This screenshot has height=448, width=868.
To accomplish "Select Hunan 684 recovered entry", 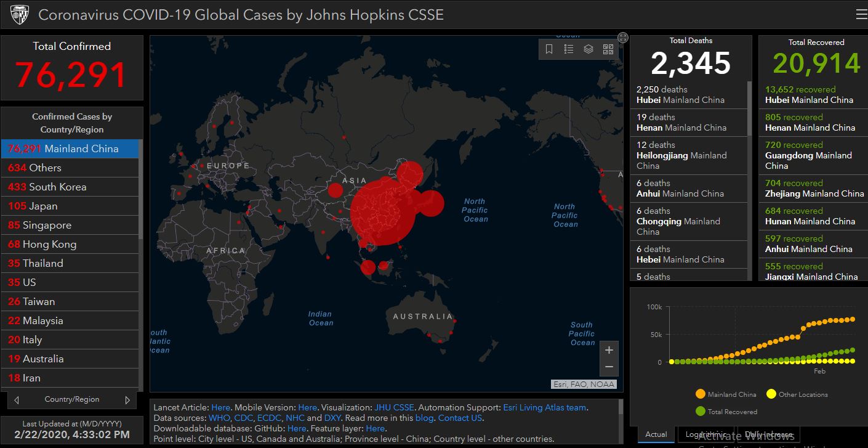I will (x=813, y=216).
